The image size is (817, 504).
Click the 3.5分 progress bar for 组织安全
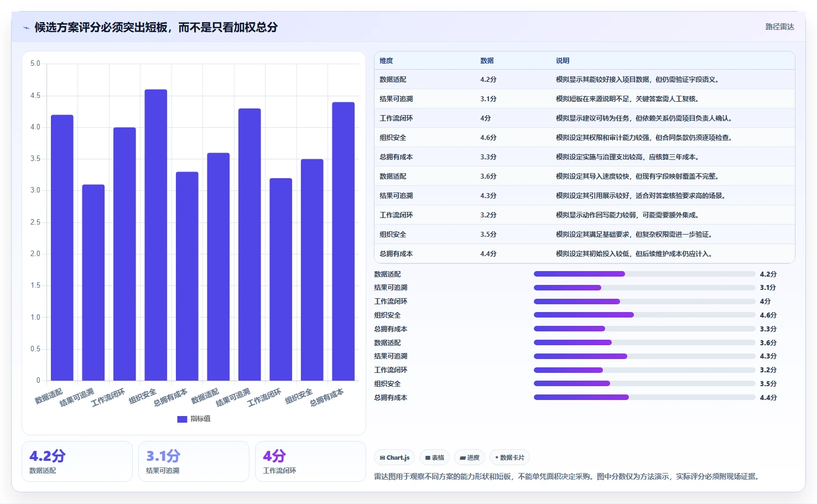(x=644, y=383)
